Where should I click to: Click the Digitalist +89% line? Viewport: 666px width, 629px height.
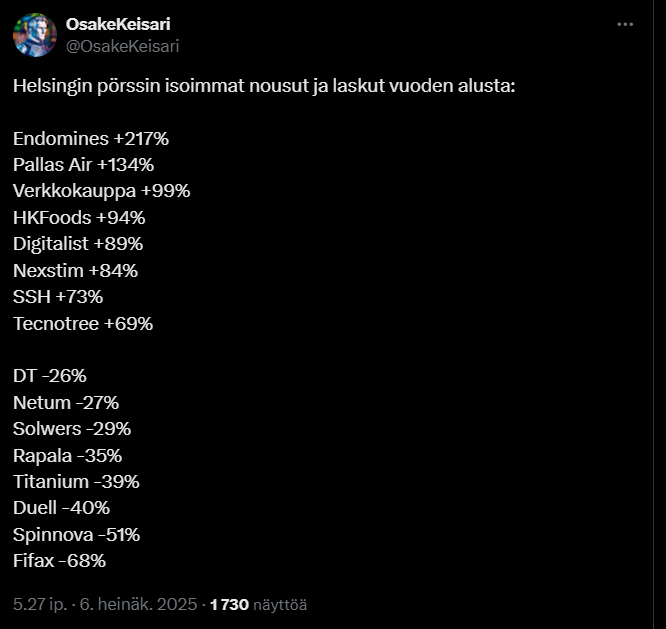click(x=78, y=244)
